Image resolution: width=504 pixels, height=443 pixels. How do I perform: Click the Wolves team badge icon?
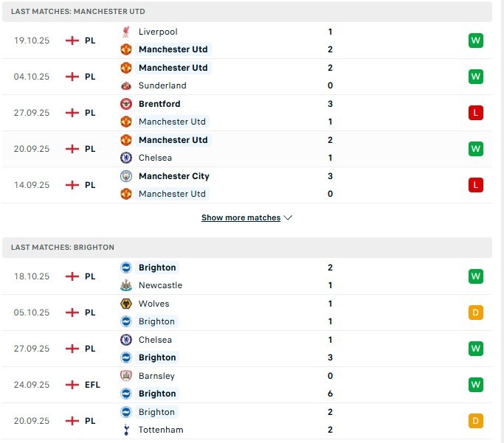[125, 304]
